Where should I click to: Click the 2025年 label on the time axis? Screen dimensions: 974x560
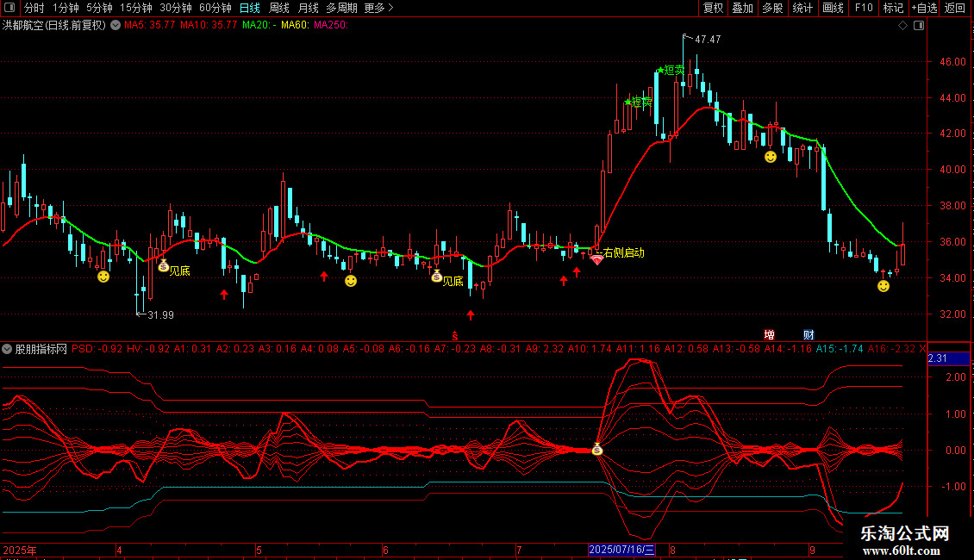[x=20, y=550]
